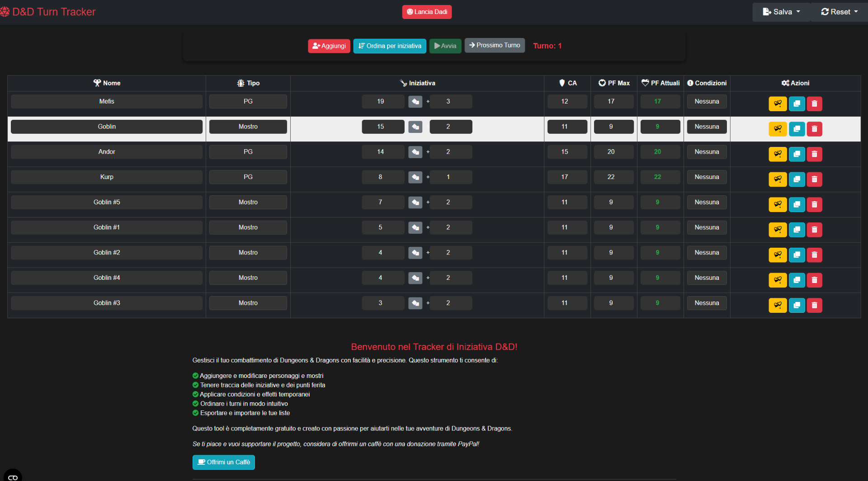Click the yellow hearts icon for Goblin #2
868x481 pixels.
point(778,255)
